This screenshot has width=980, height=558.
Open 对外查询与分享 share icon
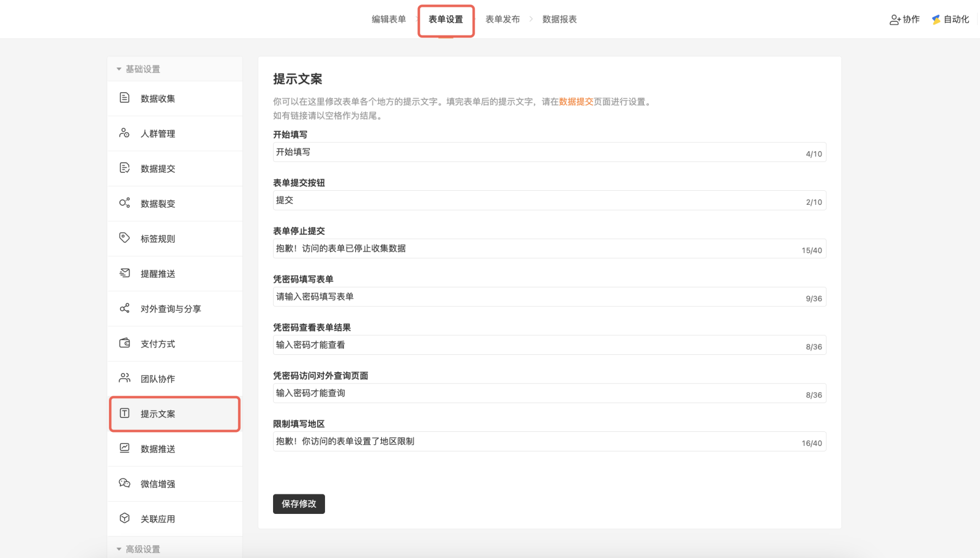click(x=125, y=309)
